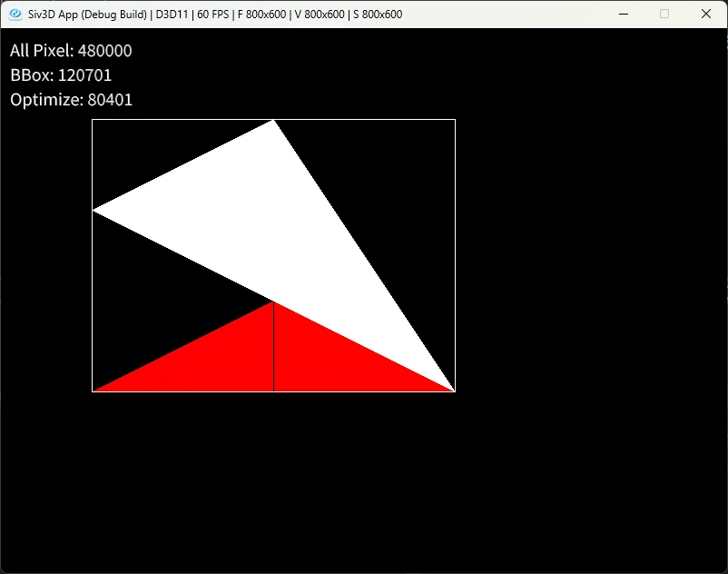Screen dimensions: 728x574
Task: Click the "All Pixel: 480000" text
Action: [x=71, y=51]
